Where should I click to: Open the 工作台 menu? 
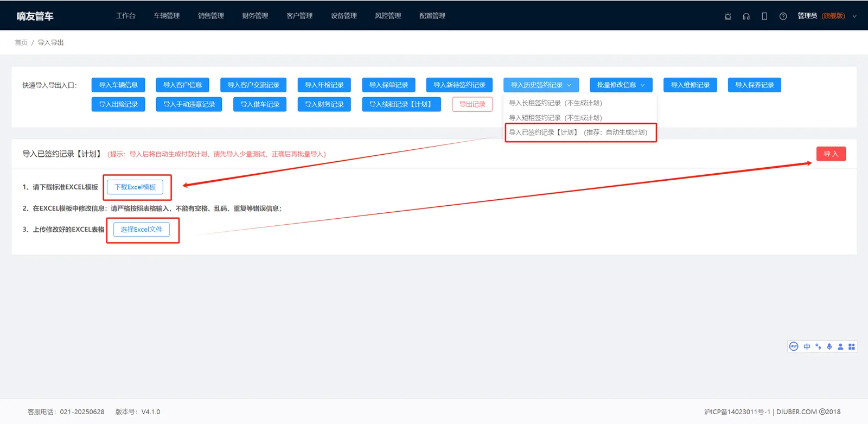click(x=125, y=16)
